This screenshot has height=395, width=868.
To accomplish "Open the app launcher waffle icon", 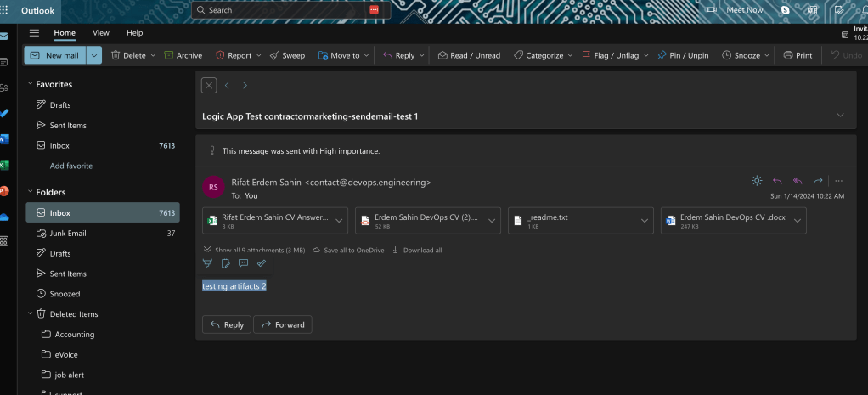I will pyautogui.click(x=4, y=10).
